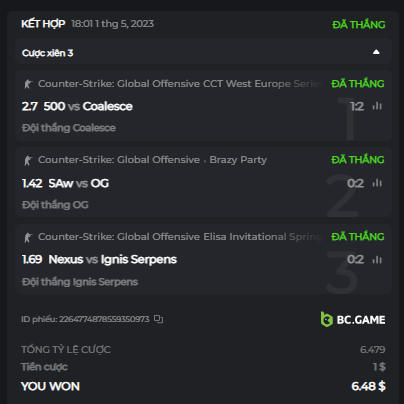Screen dimensions: 404x404
Task: Click the top ĐÃ THẮNG status label
Action: point(359,25)
